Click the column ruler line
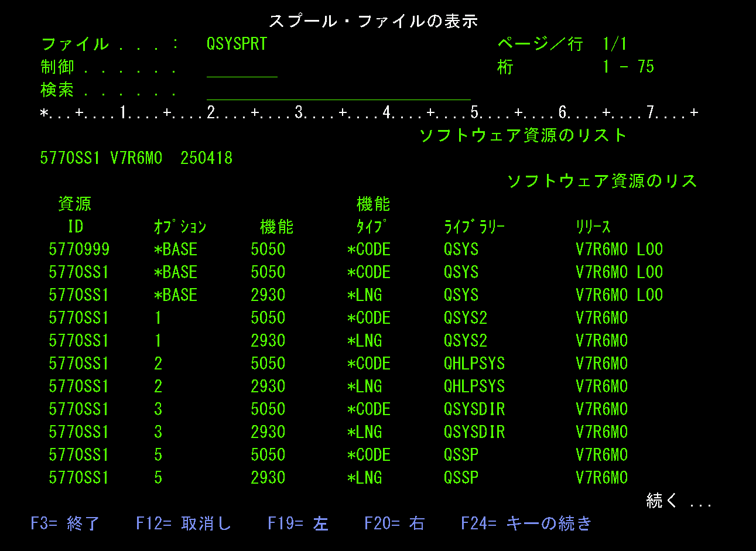 tap(370, 112)
